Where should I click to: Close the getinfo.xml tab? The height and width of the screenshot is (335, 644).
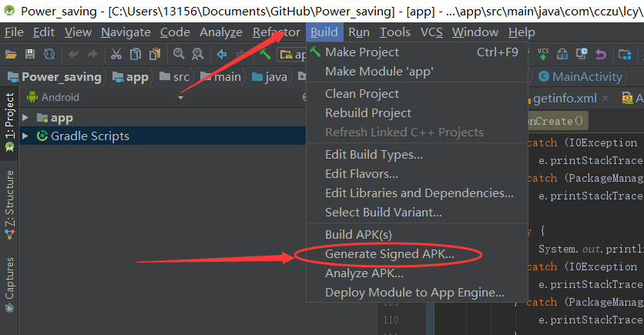(x=605, y=99)
